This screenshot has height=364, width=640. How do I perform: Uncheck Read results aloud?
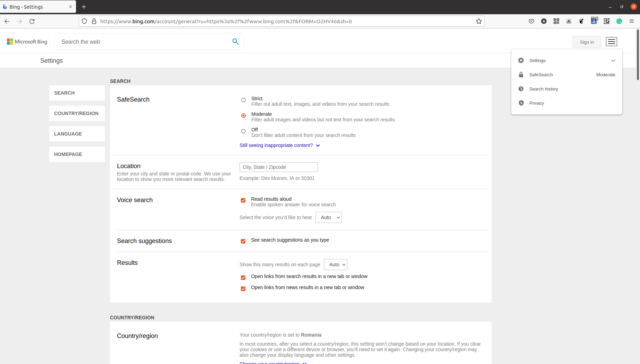[243, 200]
